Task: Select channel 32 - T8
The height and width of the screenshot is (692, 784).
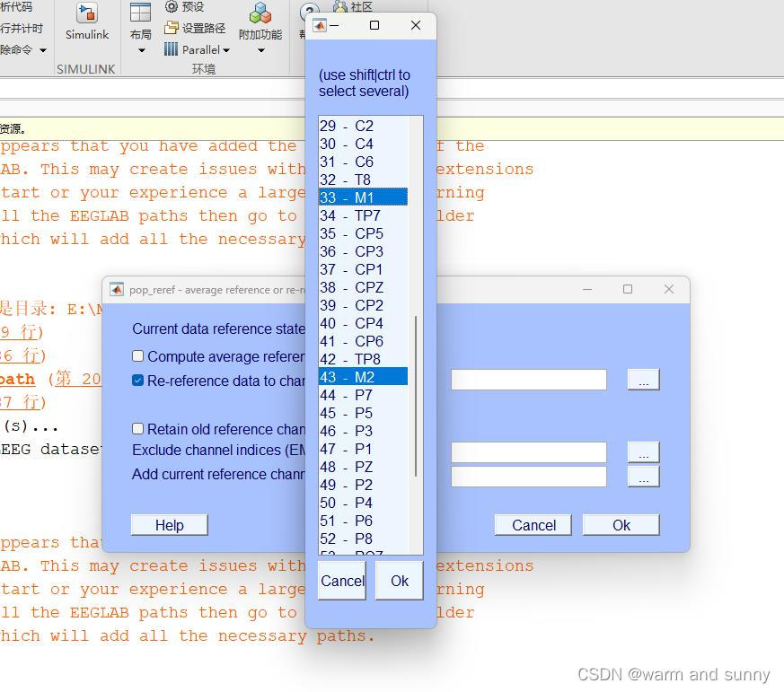Action: click(364, 180)
